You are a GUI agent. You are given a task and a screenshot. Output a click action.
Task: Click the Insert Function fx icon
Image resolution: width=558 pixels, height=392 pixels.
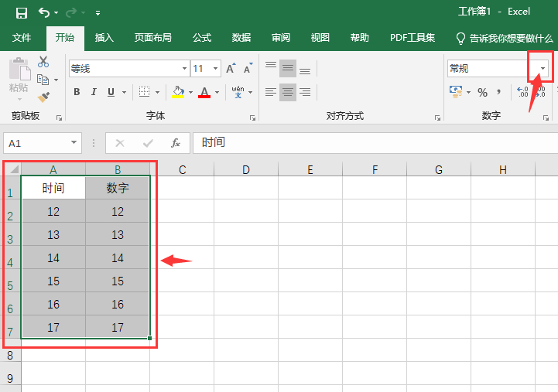point(176,143)
